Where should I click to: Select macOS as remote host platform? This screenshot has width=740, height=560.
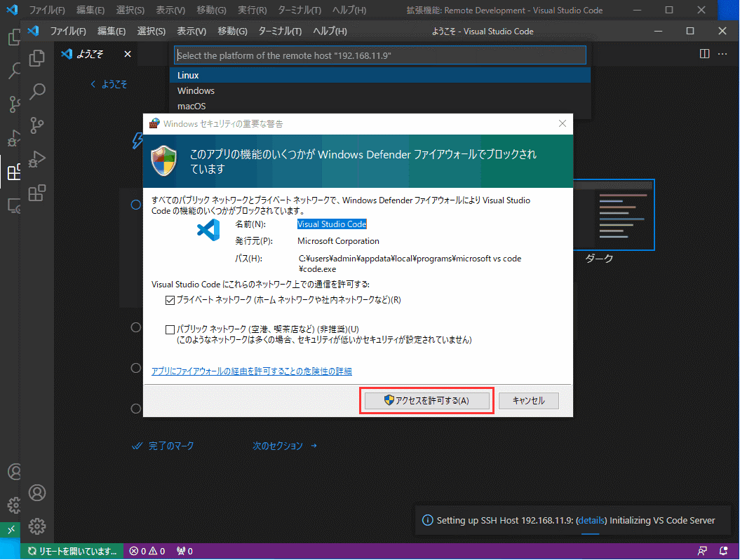(x=380, y=106)
